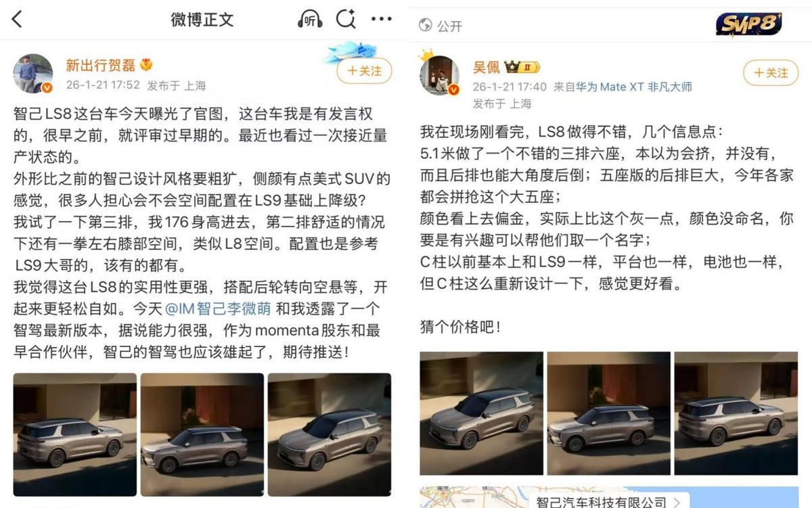Open username 吴佩
Screen dimensions: 812x508
[487, 67]
